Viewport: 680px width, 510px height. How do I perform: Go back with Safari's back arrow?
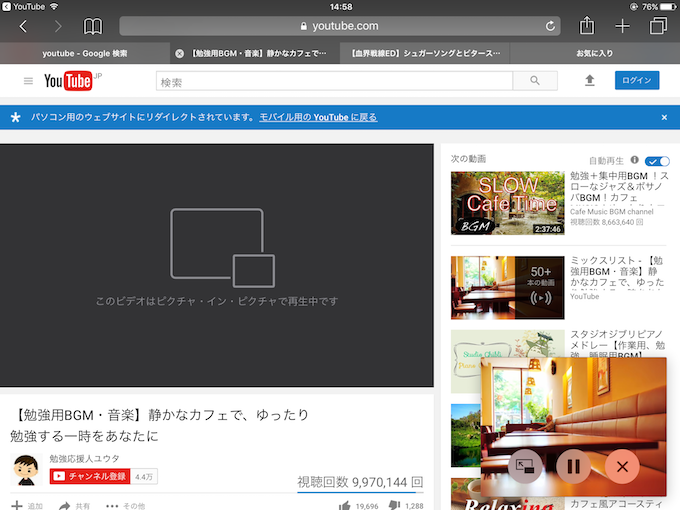point(23,26)
